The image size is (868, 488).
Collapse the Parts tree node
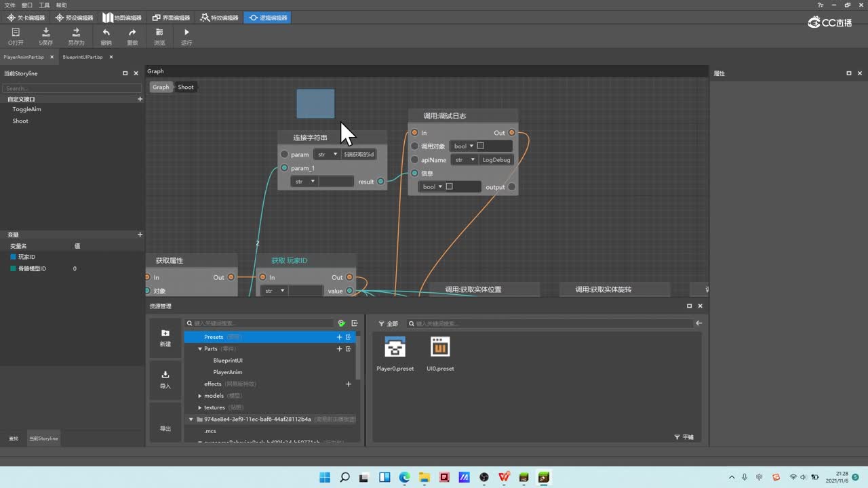point(200,349)
